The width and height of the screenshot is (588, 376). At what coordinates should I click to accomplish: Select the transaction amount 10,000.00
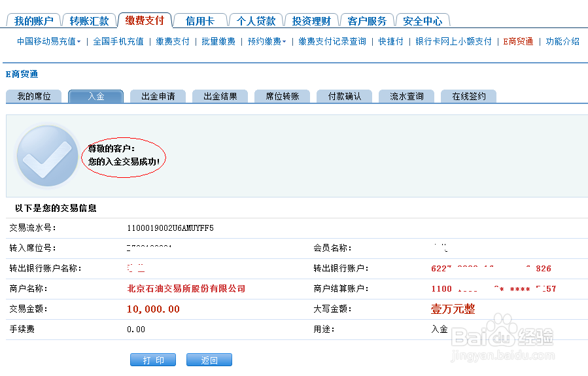(153, 309)
